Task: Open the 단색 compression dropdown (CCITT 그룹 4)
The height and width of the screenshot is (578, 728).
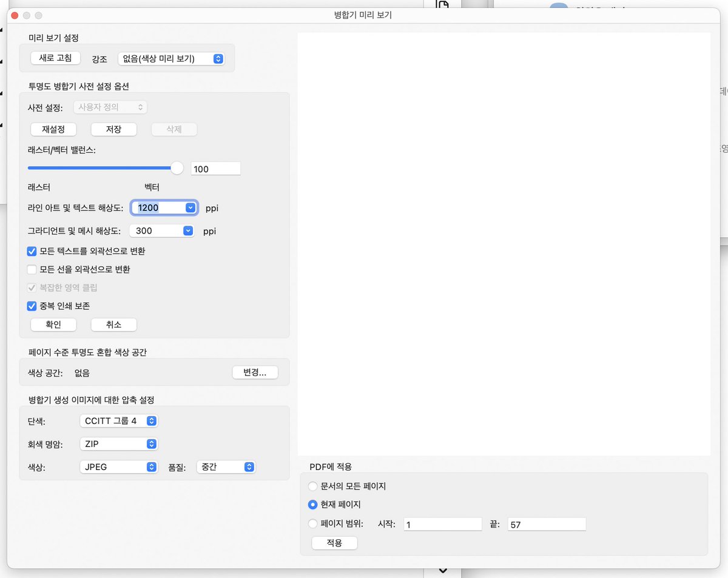Action: tap(119, 420)
